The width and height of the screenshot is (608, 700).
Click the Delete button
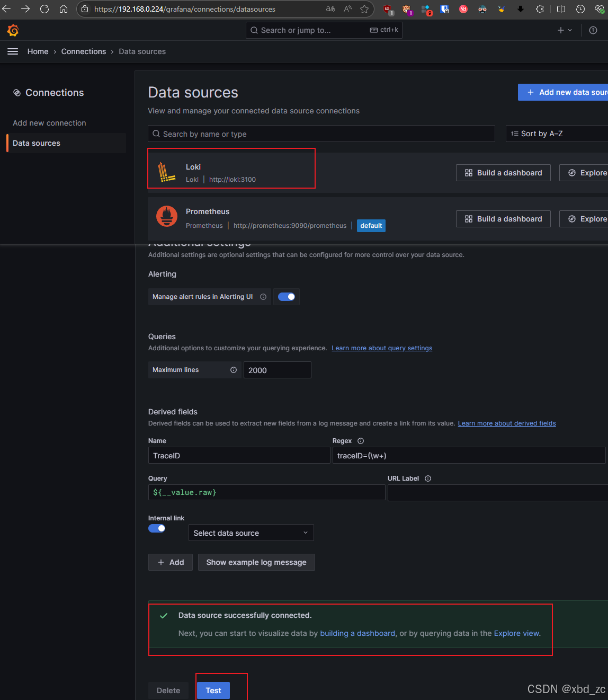tap(168, 690)
